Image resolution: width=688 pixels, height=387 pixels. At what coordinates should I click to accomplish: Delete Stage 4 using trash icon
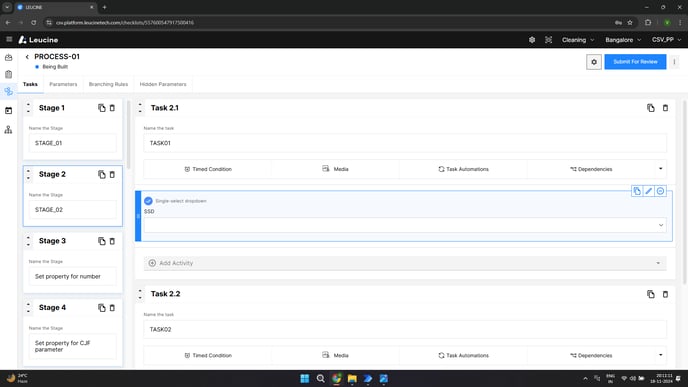112,308
